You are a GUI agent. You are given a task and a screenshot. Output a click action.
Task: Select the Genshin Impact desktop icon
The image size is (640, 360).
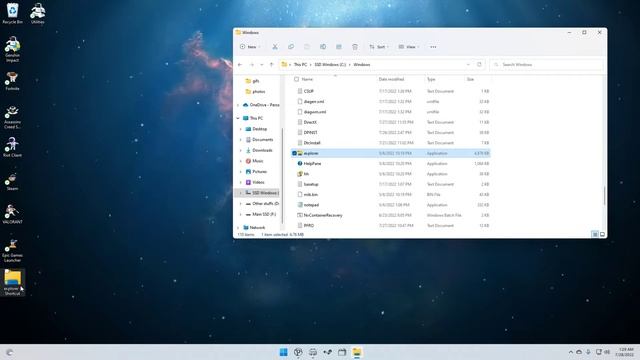click(12, 49)
